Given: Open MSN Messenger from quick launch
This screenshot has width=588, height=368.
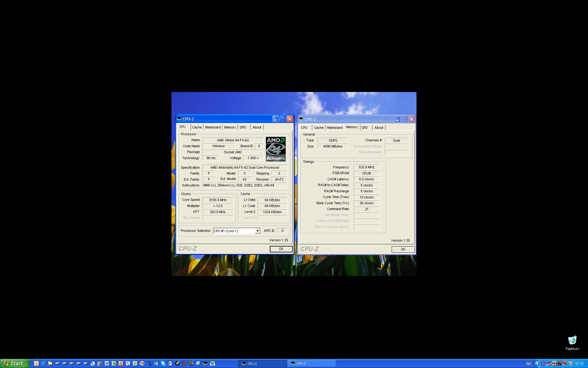Looking at the screenshot, I should click(156, 363).
